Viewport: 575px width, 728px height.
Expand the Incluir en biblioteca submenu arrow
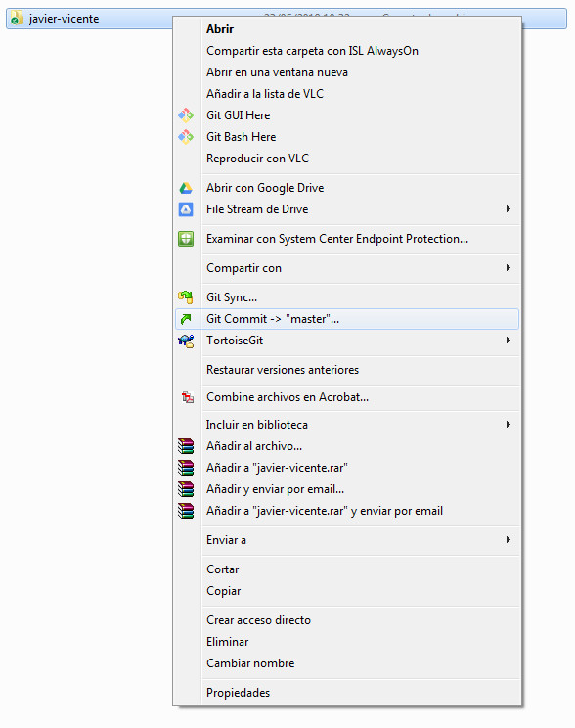click(x=509, y=425)
